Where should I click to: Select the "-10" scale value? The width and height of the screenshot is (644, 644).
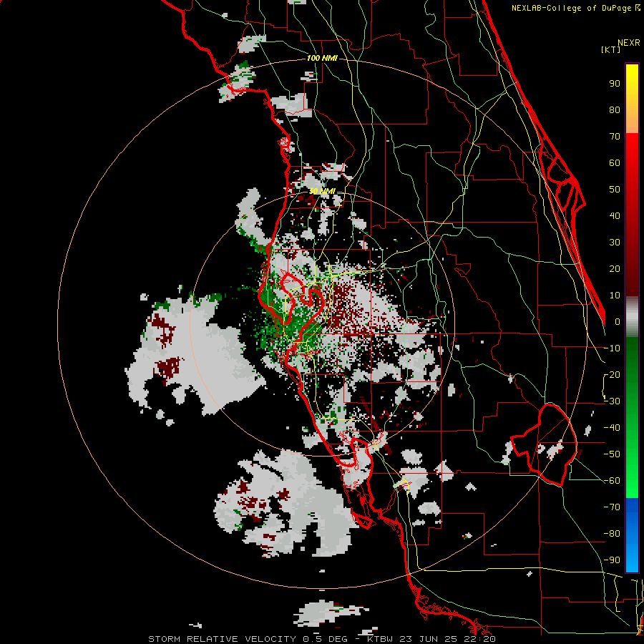click(612, 348)
